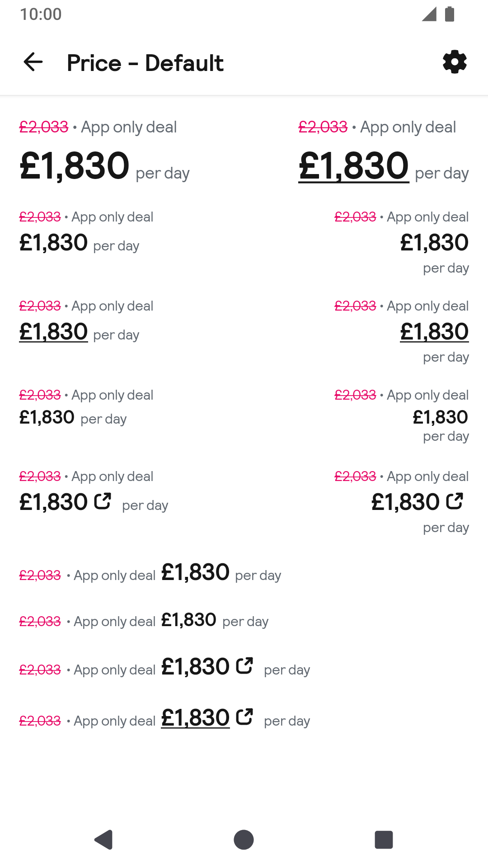Click external-link icon next to the underlined single-line price
Image resolution: width=488 pixels, height=868 pixels.
tap(244, 717)
